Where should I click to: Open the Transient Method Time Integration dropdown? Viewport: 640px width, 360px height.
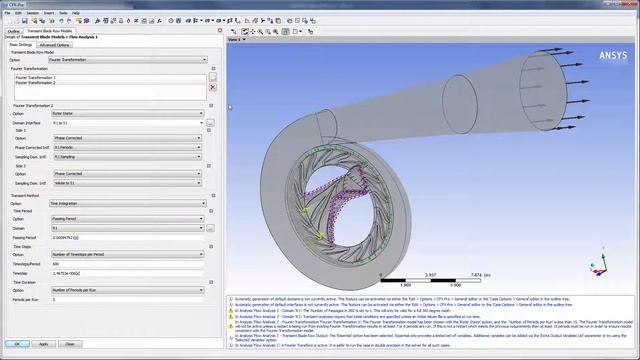click(128, 203)
